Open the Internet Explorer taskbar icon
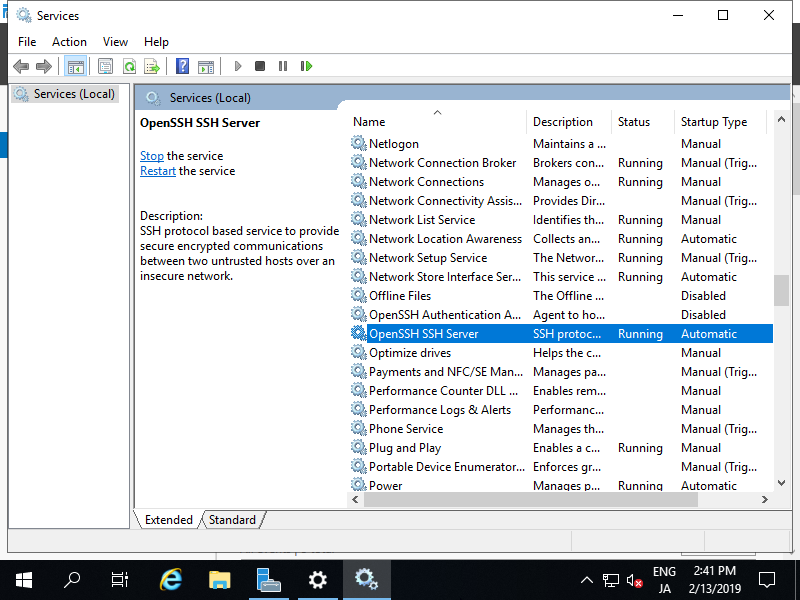The width and height of the screenshot is (800, 600). point(170,579)
